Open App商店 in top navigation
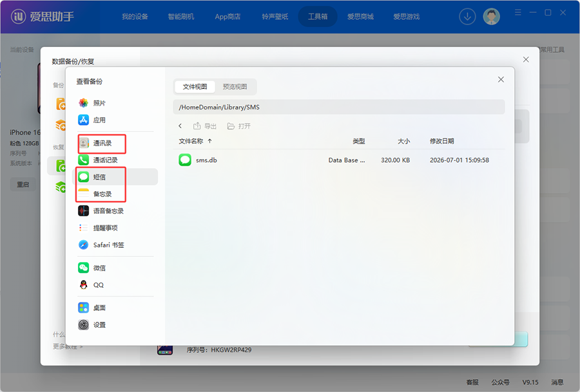Viewport: 580px width, 392px height. 228,17
